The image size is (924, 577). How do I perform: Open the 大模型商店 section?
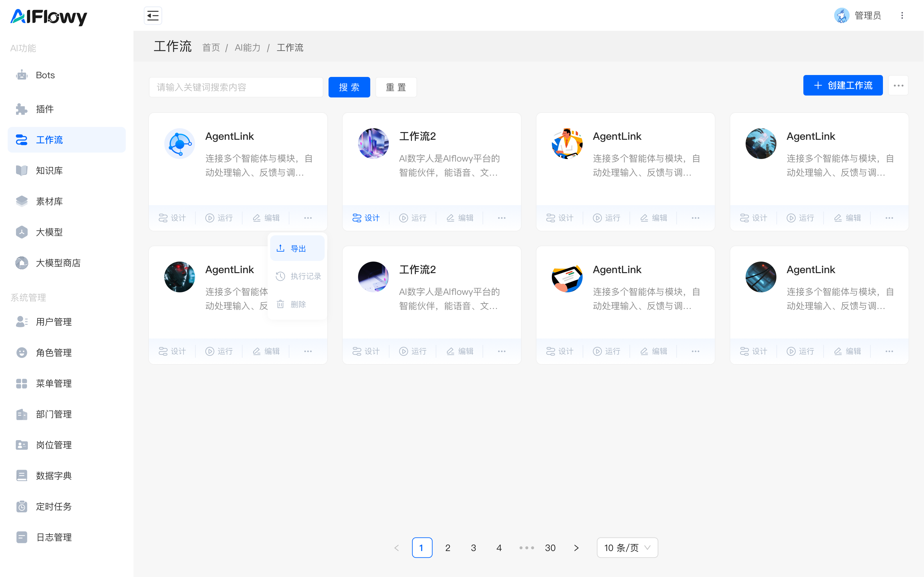pyautogui.click(x=58, y=263)
